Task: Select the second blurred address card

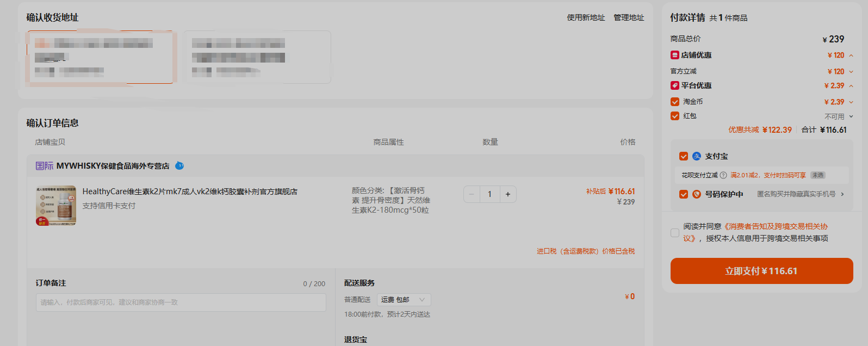Action: pos(257,57)
